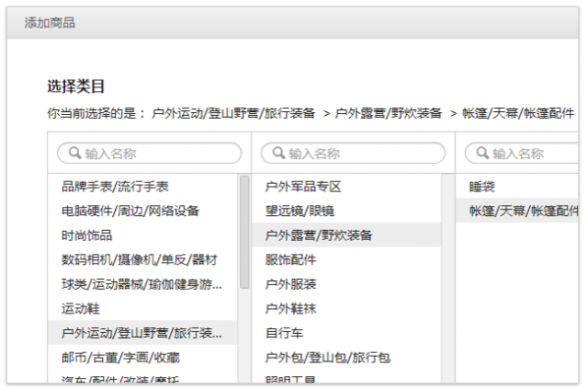Select the 品牌手表/流行手表 category
588x389 pixels.
pos(115,187)
